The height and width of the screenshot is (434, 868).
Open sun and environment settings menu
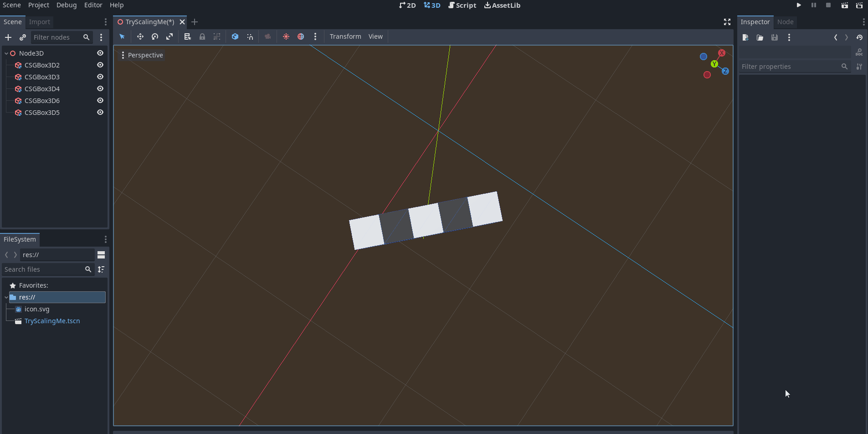[x=315, y=36]
